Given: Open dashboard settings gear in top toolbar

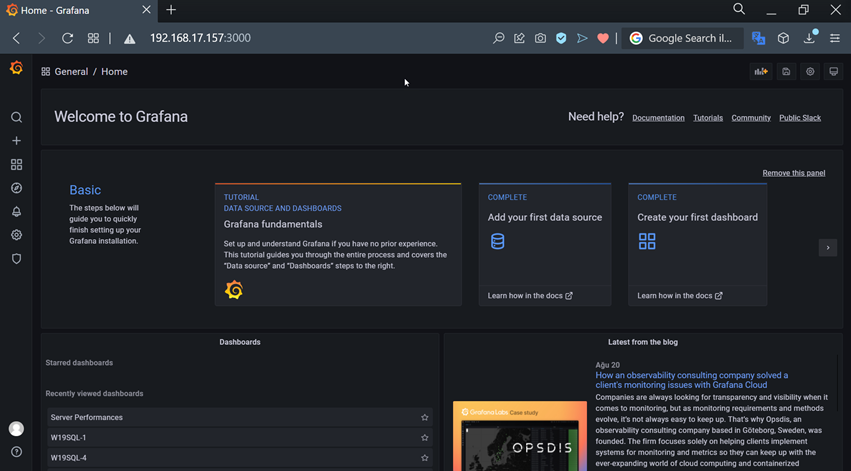Looking at the screenshot, I should tap(810, 72).
